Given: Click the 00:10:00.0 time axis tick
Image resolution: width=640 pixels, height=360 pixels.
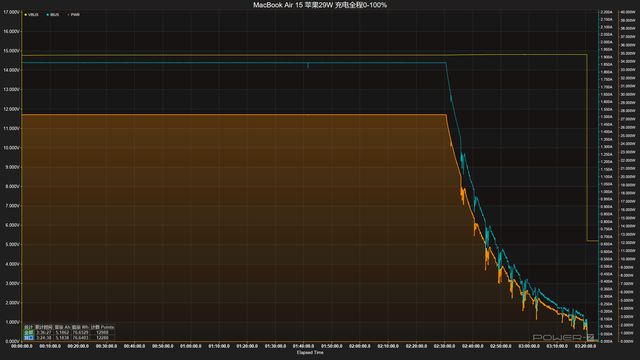Looking at the screenshot, I should pyautogui.click(x=50, y=346).
